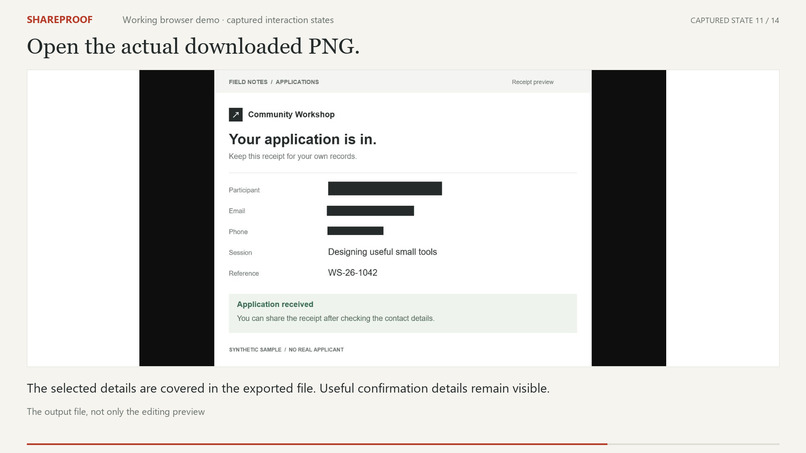Click the redacted Email value bar
Screen dimensions: 806x453
(x=371, y=211)
